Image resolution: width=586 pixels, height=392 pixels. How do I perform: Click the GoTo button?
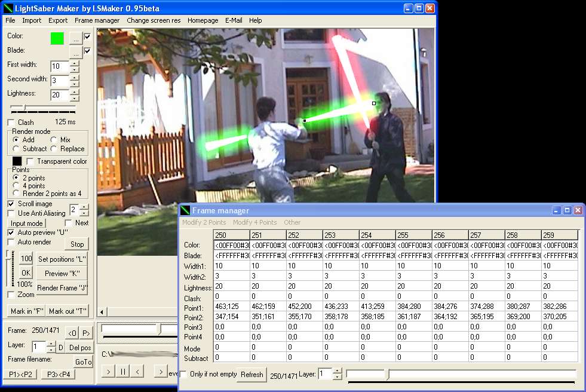(x=84, y=362)
